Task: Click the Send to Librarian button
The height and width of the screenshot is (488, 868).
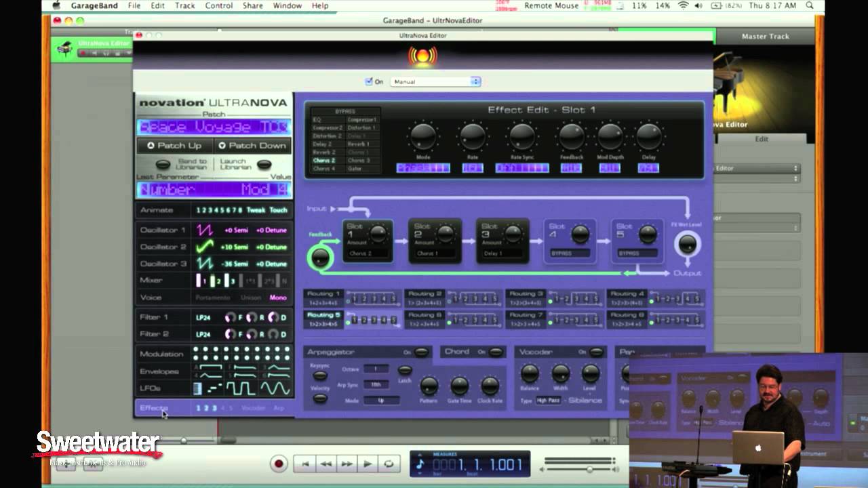Action: coord(163,165)
